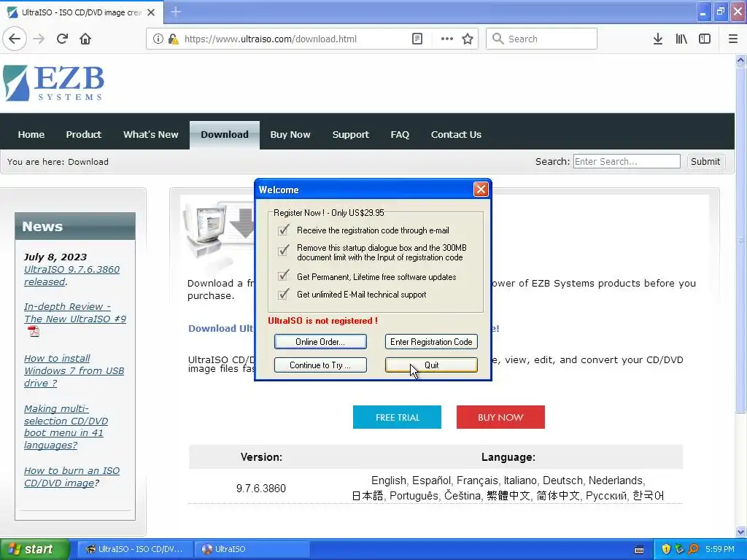
Task: Open the Windows Start button
Action: coord(34,549)
